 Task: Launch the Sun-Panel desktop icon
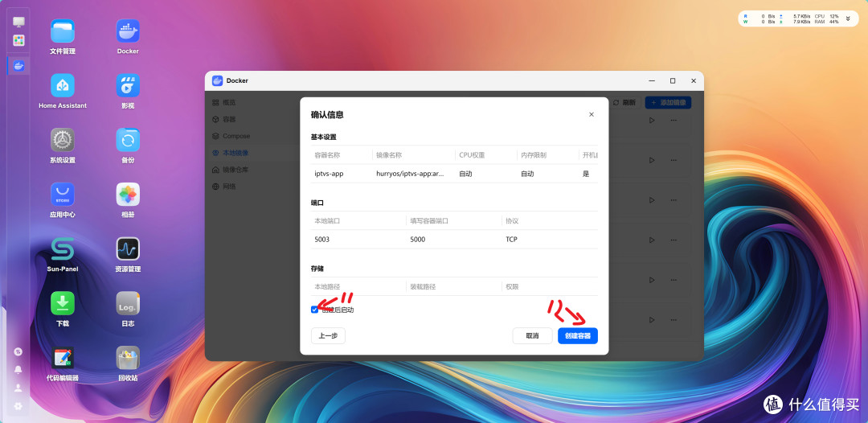(63, 249)
